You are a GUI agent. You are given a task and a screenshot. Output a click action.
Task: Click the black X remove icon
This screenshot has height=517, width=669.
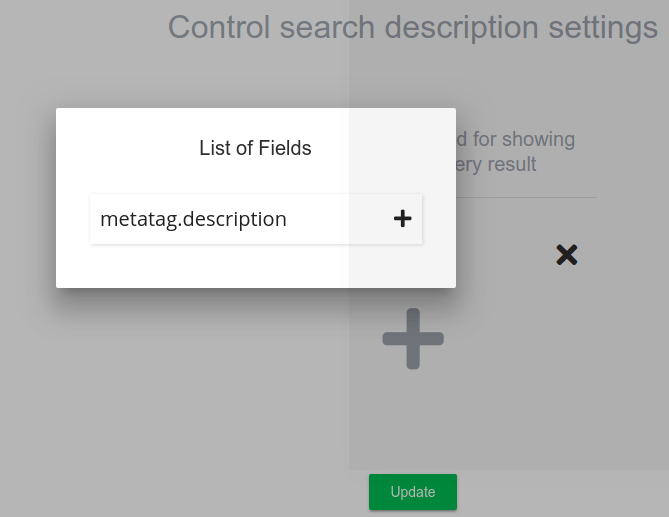(567, 255)
